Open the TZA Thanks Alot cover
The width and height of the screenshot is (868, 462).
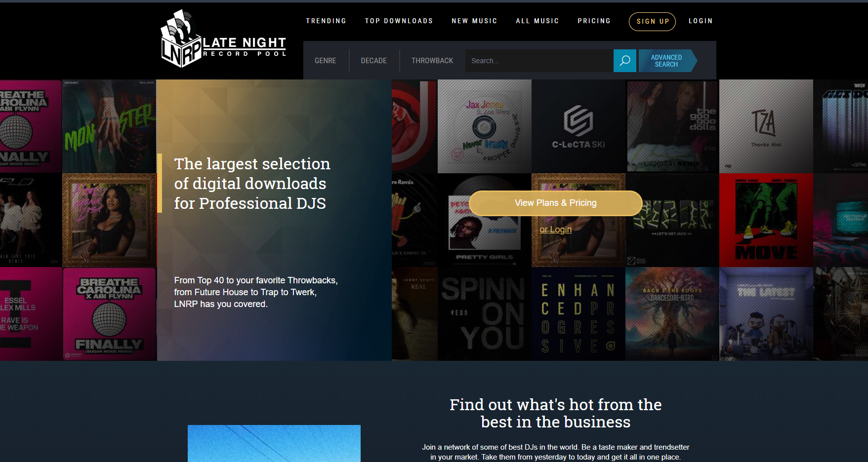[x=766, y=126]
